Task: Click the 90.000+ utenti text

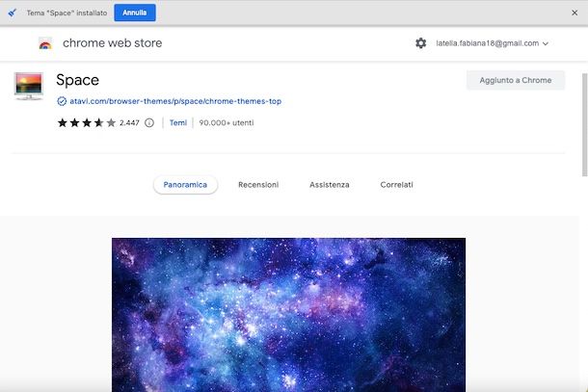Action: tap(227, 122)
